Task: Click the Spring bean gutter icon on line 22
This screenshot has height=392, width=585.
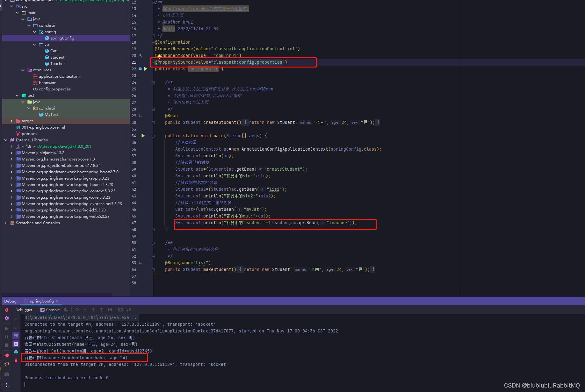Action: (x=140, y=69)
